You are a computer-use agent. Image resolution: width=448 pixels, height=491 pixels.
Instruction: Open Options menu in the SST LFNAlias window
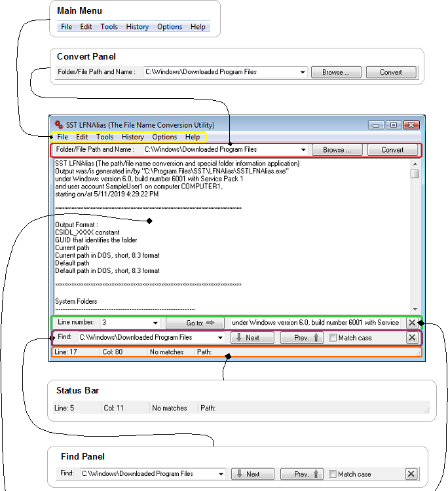point(164,137)
